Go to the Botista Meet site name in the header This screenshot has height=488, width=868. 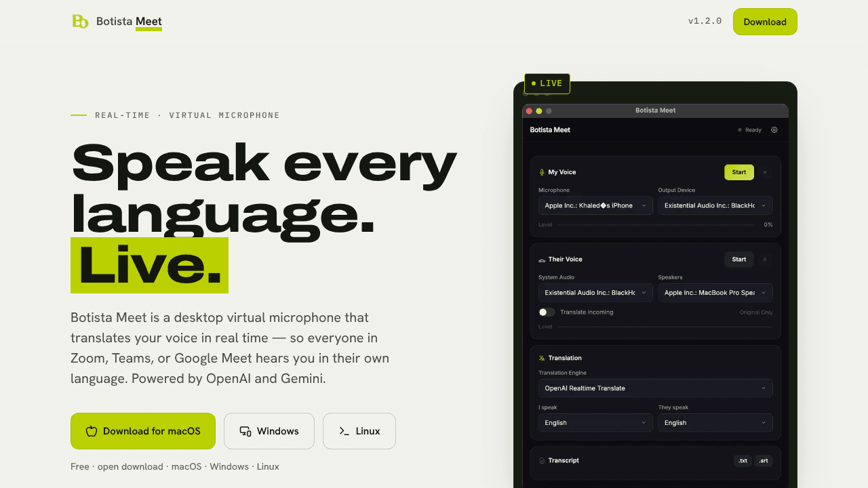[129, 22]
